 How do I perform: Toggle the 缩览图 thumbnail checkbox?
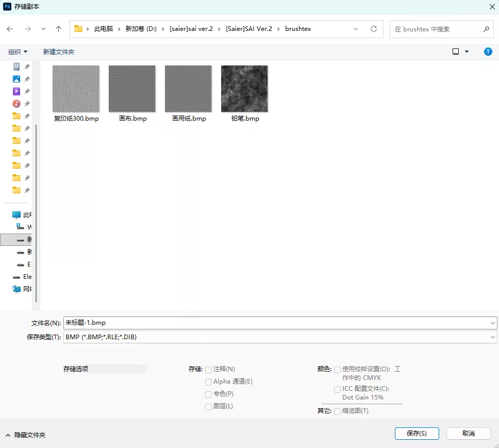337,411
